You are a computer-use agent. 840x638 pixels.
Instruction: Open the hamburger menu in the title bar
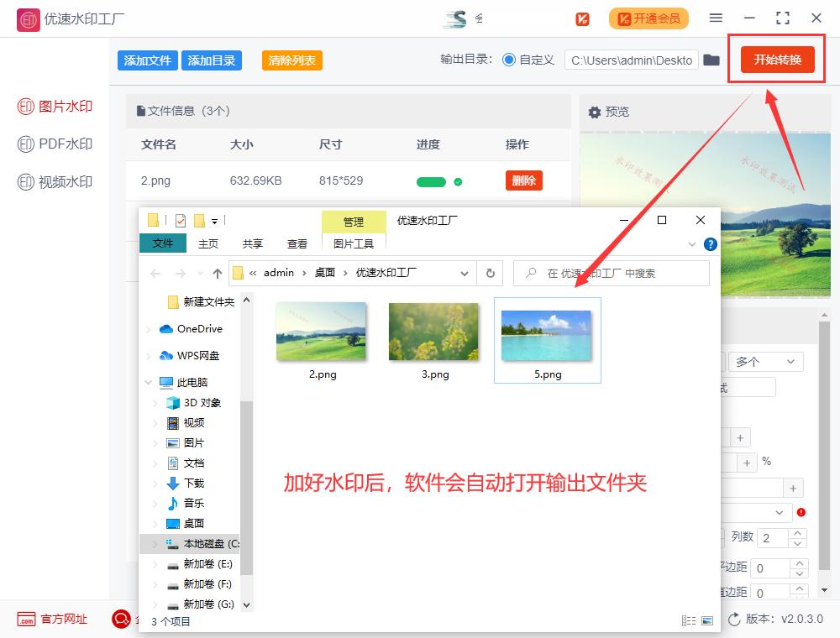[x=716, y=18]
